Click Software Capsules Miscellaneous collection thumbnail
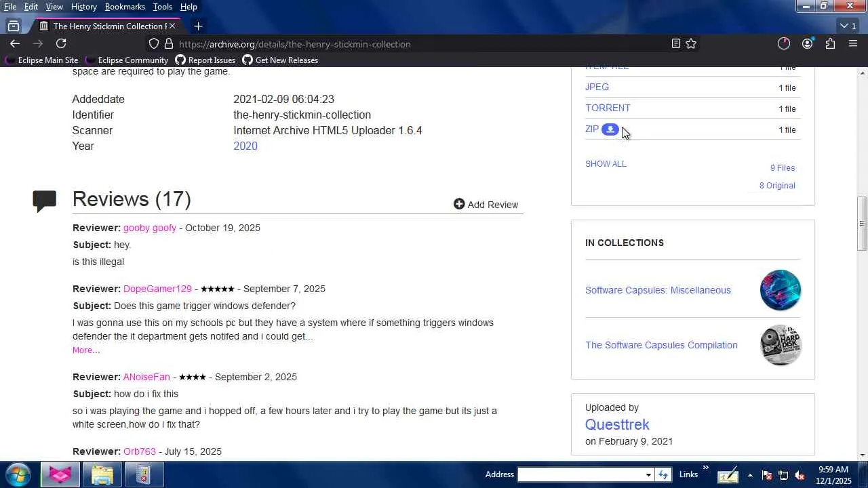This screenshot has width=868, height=488. [781, 290]
